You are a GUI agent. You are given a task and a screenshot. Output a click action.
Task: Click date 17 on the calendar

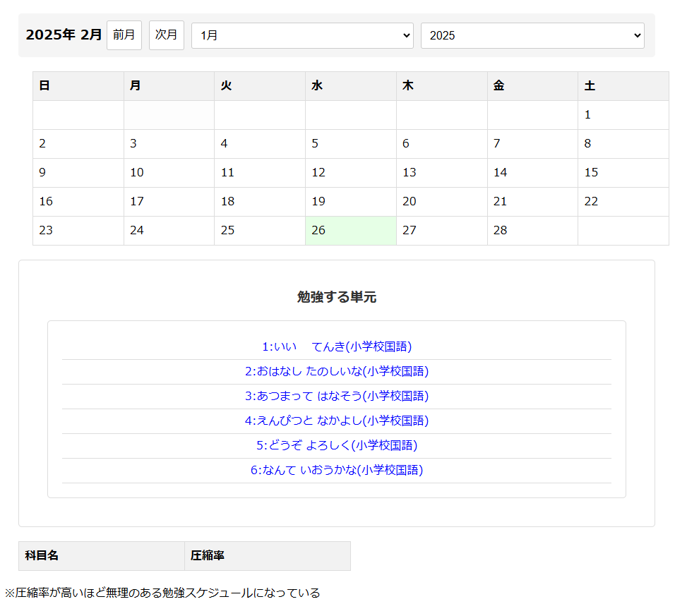169,202
